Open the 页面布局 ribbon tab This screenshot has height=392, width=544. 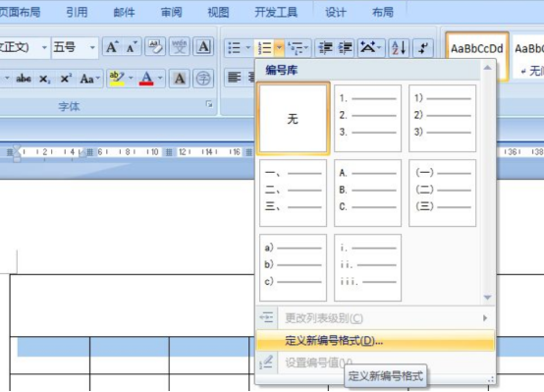[x=20, y=12]
